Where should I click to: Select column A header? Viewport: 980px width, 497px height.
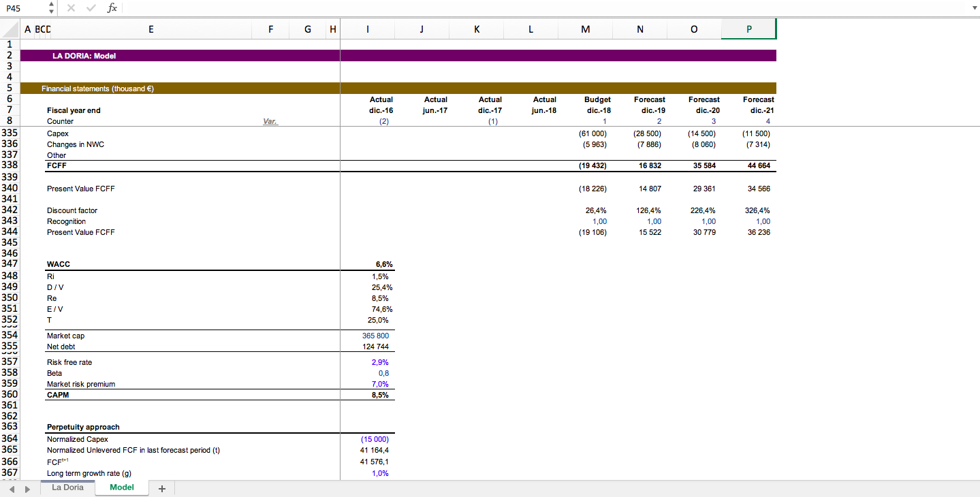point(27,29)
